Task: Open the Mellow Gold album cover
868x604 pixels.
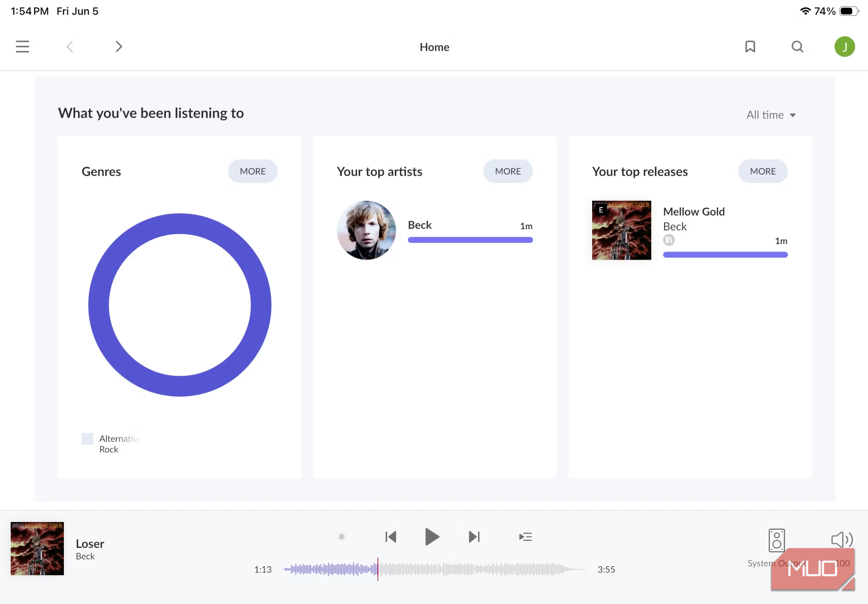Action: click(621, 230)
